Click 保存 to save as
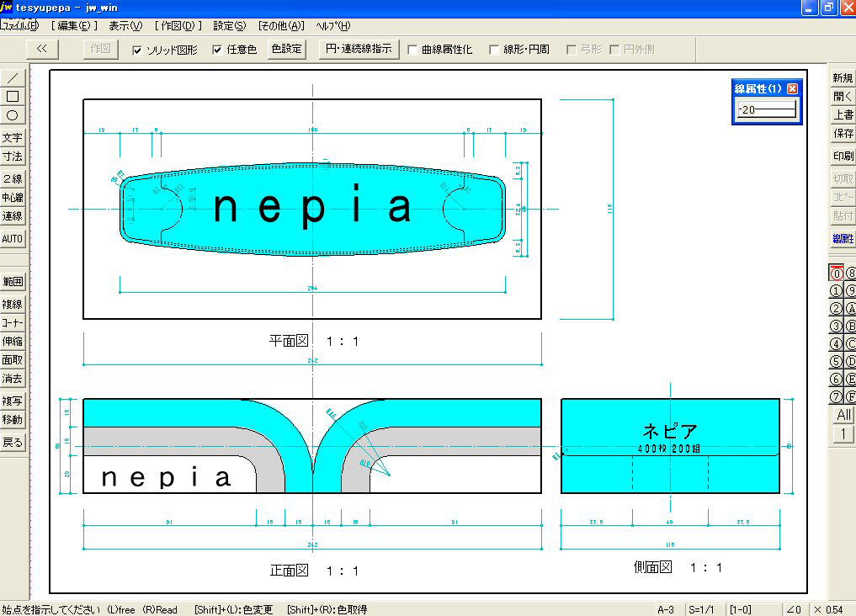 [843, 134]
